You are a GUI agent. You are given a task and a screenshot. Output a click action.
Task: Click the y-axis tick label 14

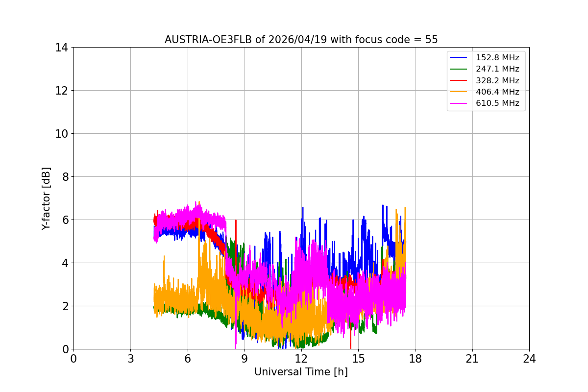(x=62, y=48)
